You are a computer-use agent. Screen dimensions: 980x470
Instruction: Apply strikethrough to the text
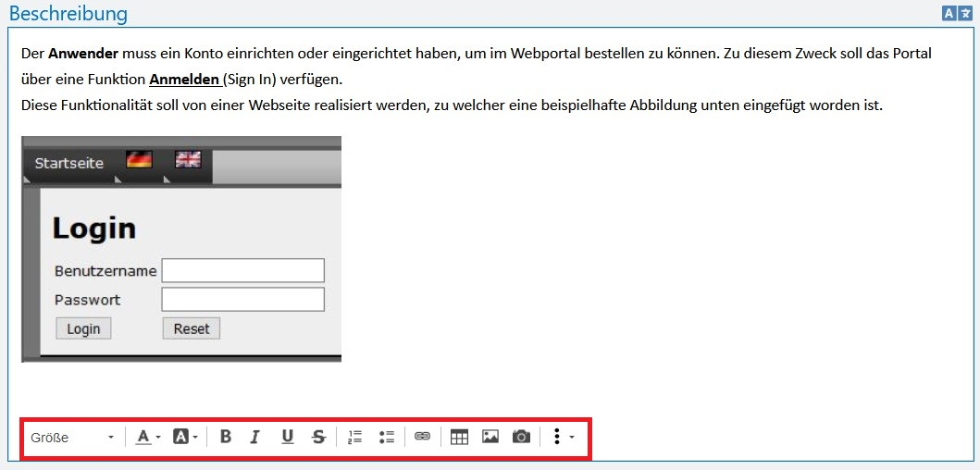coord(318,438)
